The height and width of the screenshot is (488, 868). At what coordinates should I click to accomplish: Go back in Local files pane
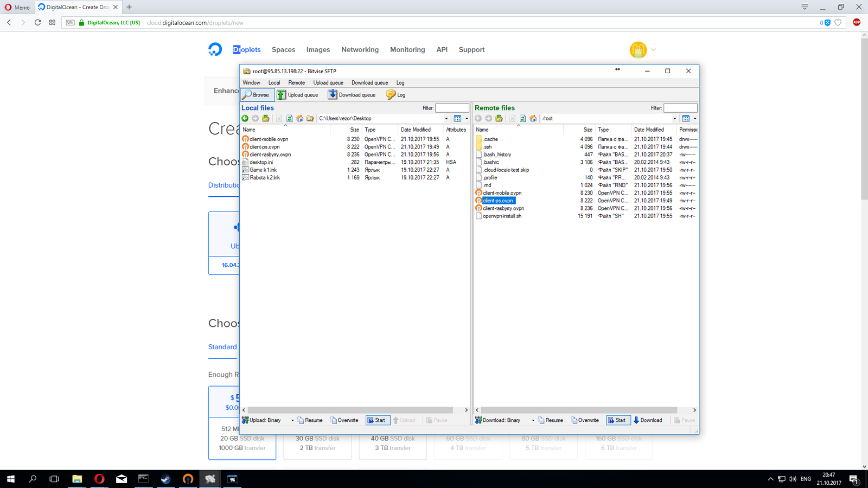[245, 118]
